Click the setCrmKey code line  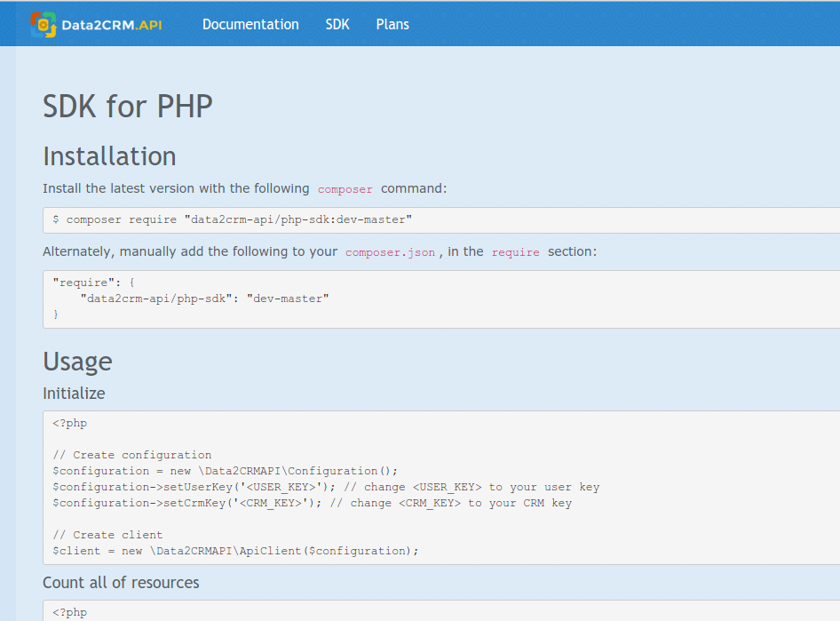point(312,503)
